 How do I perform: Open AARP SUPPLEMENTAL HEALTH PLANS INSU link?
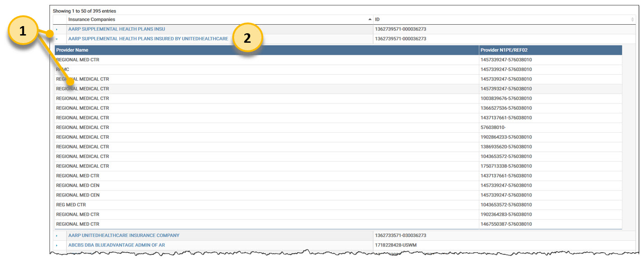117,29
